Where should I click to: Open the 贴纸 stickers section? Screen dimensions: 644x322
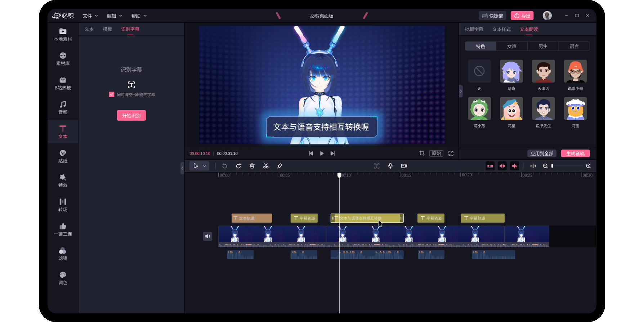click(63, 156)
